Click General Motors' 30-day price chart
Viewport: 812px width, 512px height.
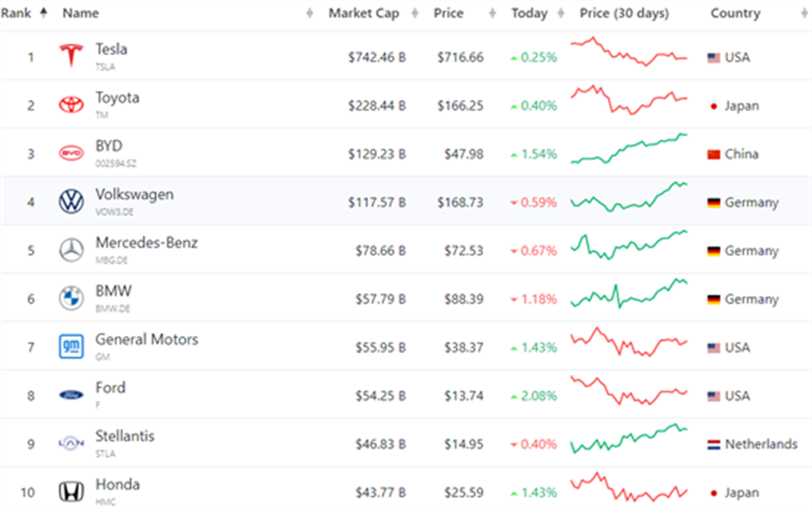point(629,342)
